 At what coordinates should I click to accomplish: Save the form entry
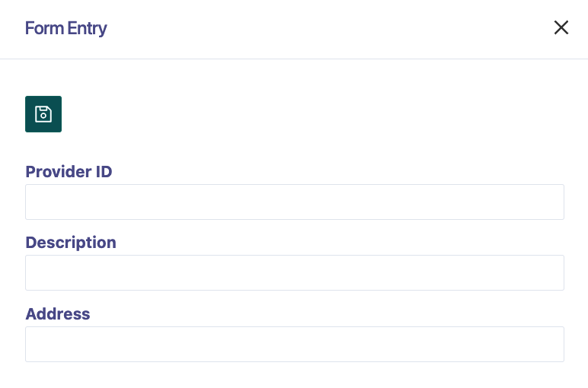[x=43, y=114]
